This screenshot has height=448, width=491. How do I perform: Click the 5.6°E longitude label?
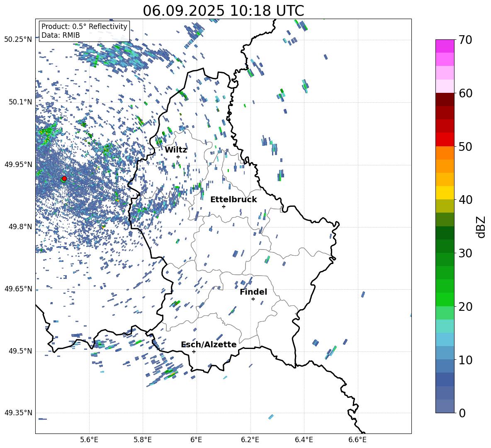(x=89, y=440)
